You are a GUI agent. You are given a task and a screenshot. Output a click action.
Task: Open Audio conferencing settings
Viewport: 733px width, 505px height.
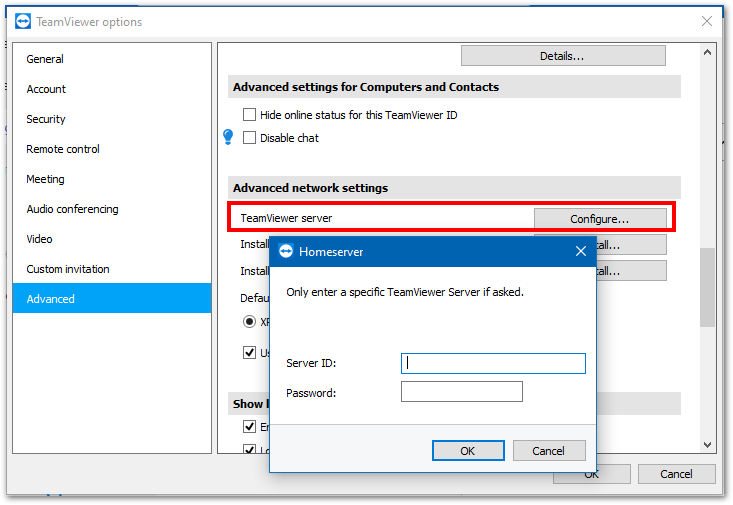click(x=112, y=209)
